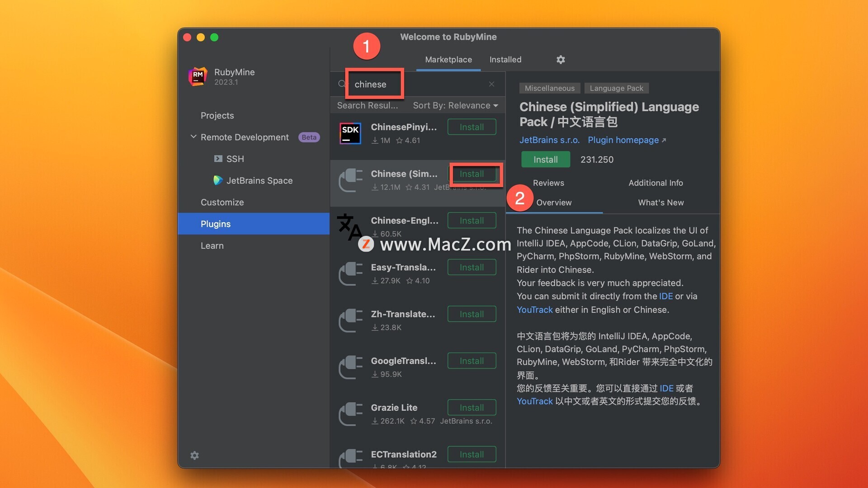The height and width of the screenshot is (488, 868).
Task: Follow the YouTrack link in English description
Action: (x=535, y=310)
